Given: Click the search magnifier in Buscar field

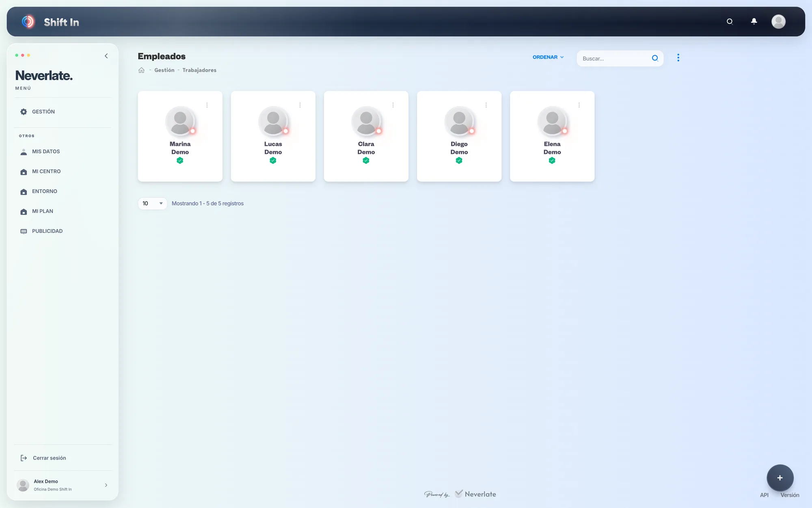Looking at the screenshot, I should coord(655,58).
